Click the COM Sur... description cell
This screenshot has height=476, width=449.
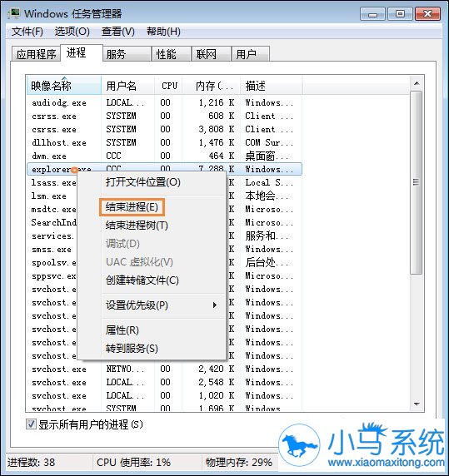(x=269, y=142)
